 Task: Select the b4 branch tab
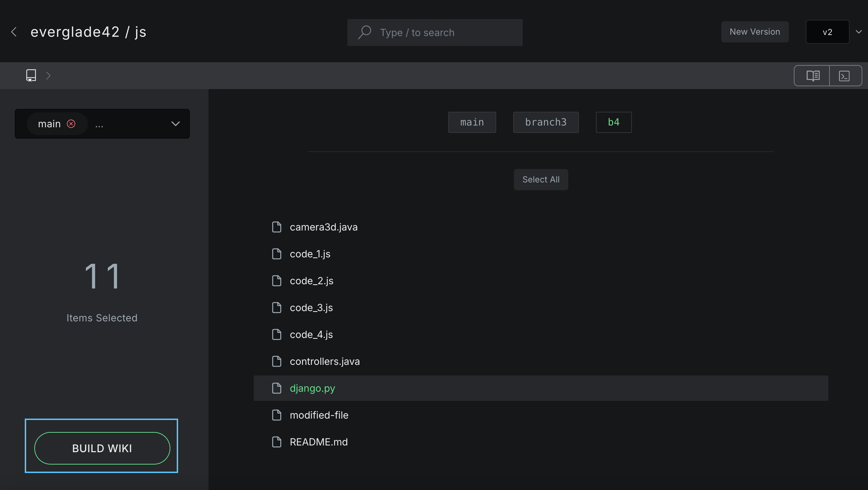pos(614,122)
